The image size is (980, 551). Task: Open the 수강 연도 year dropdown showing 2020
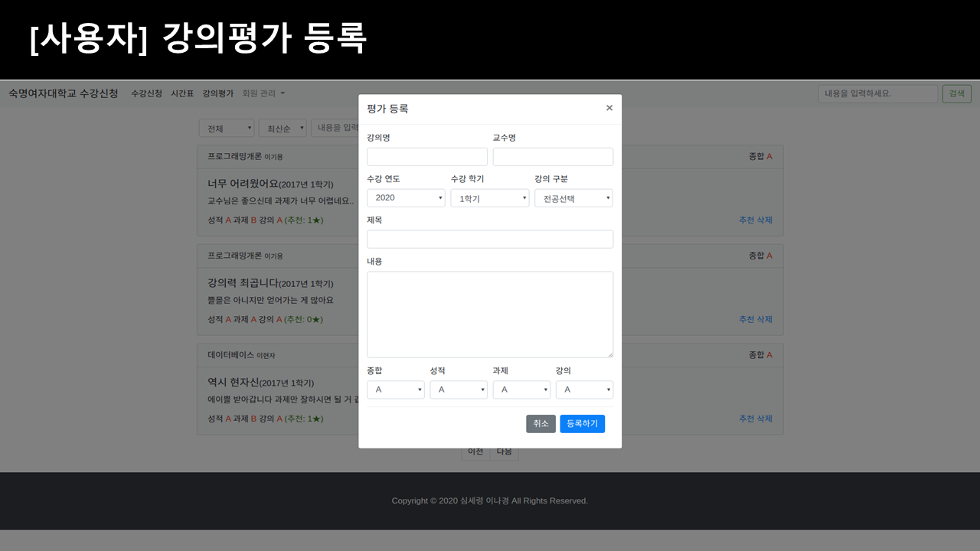point(406,197)
